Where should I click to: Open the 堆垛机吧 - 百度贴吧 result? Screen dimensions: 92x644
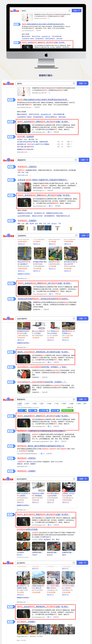(x=26, y=137)
